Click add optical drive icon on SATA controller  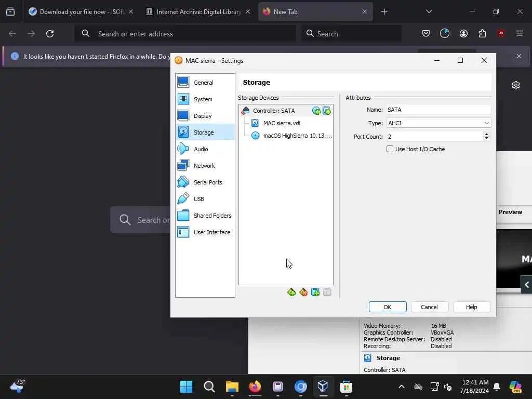tap(316, 111)
